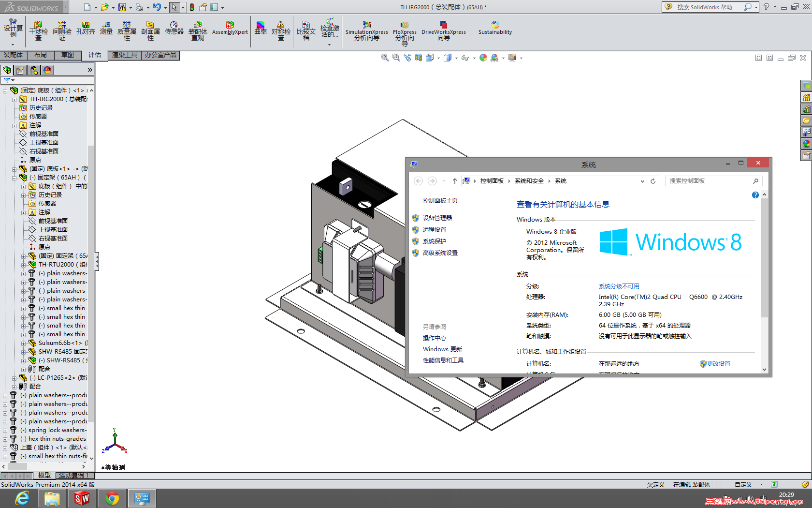
Task: Open File Explorer from the taskbar
Action: click(52, 498)
